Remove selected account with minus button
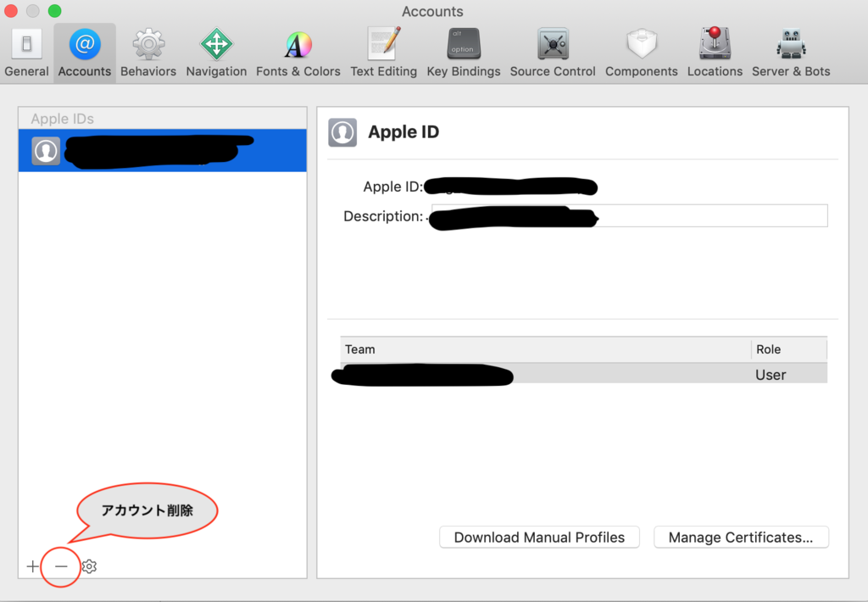This screenshot has width=868, height=602. [x=61, y=566]
